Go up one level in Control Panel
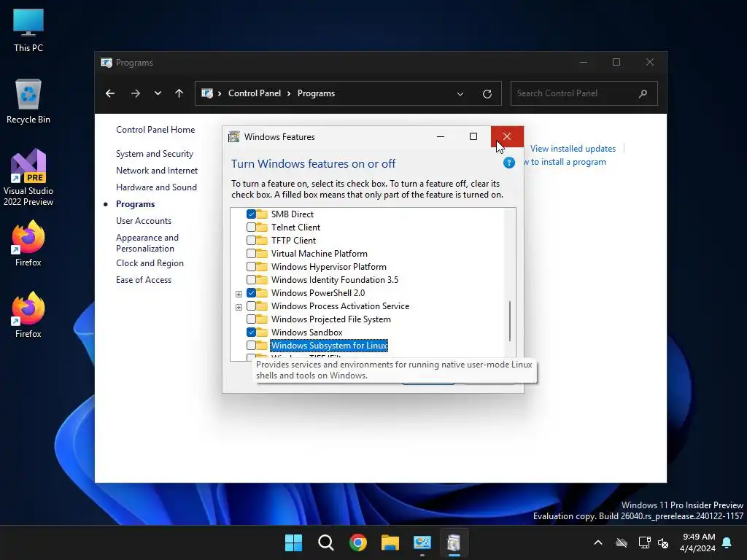This screenshot has height=560, width=747. tap(179, 93)
